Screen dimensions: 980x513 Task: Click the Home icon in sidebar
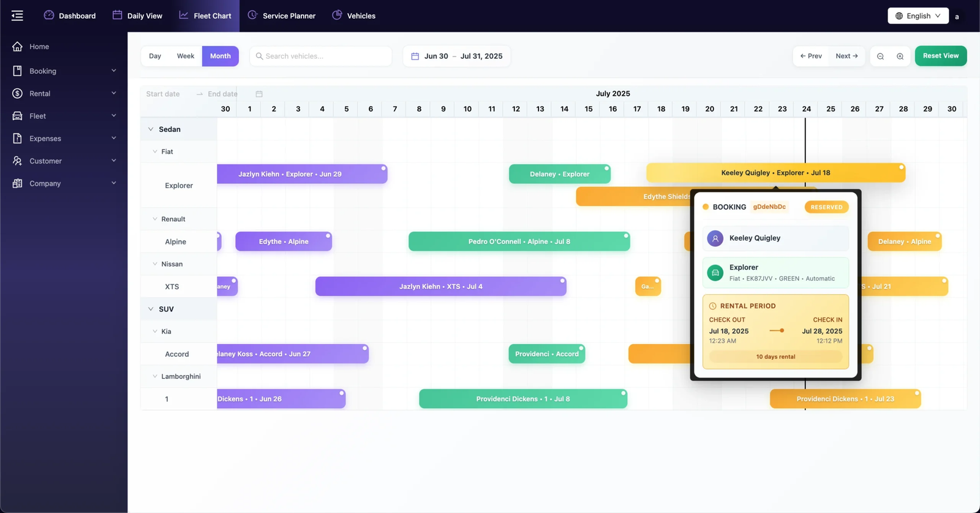click(17, 47)
